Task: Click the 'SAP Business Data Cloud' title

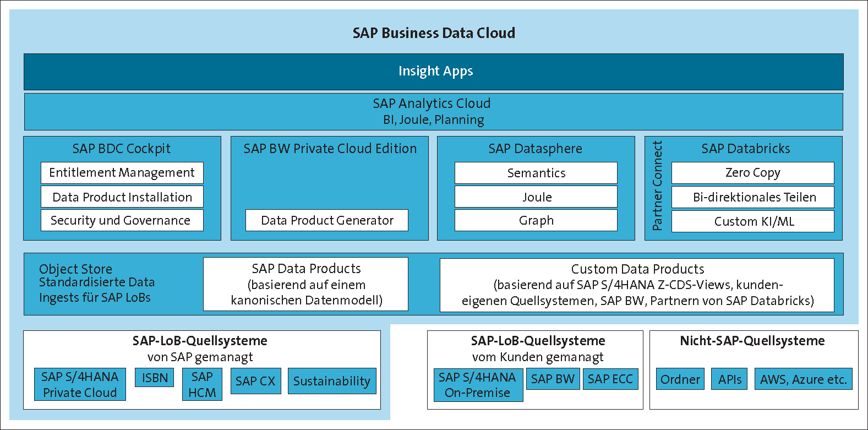Action: [x=434, y=33]
